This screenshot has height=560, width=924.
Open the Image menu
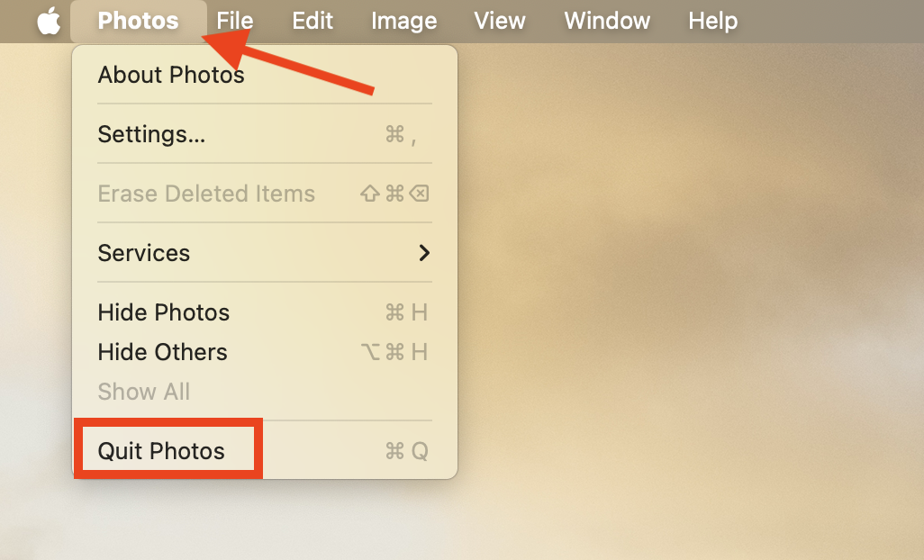(x=403, y=20)
